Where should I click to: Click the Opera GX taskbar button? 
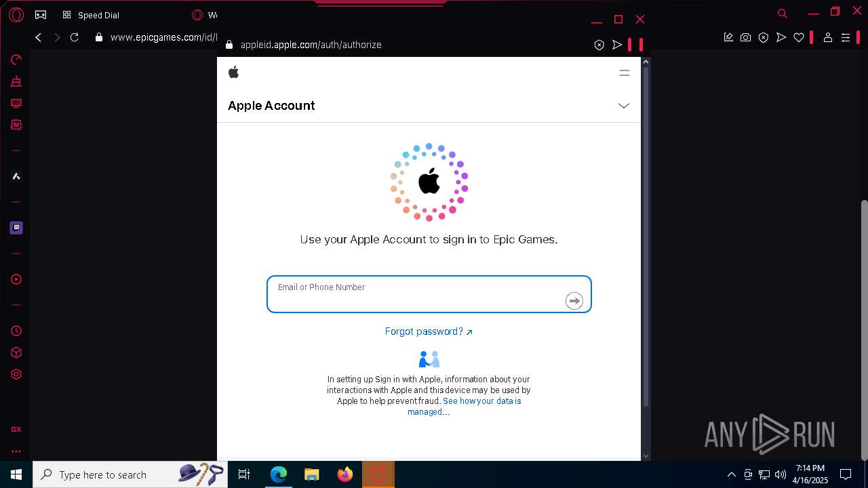point(378,474)
